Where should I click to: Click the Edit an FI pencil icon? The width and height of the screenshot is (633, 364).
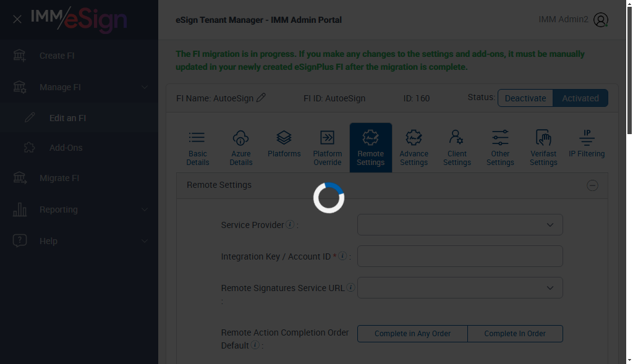tap(30, 117)
